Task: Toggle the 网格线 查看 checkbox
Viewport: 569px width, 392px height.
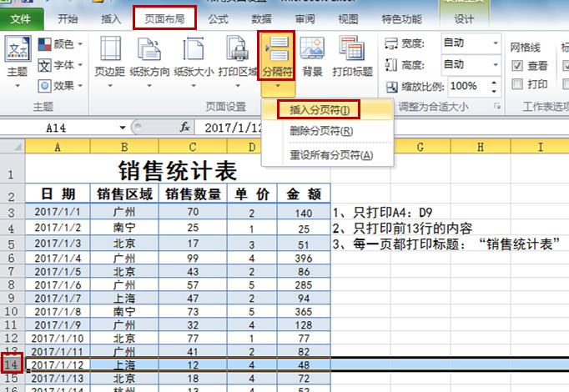Action: click(x=517, y=66)
